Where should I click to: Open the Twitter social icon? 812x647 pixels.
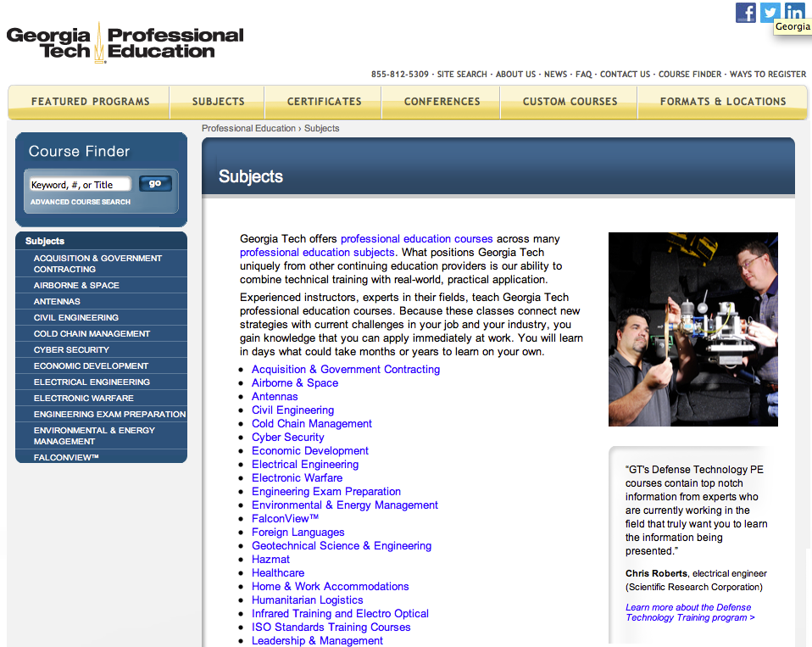(770, 13)
